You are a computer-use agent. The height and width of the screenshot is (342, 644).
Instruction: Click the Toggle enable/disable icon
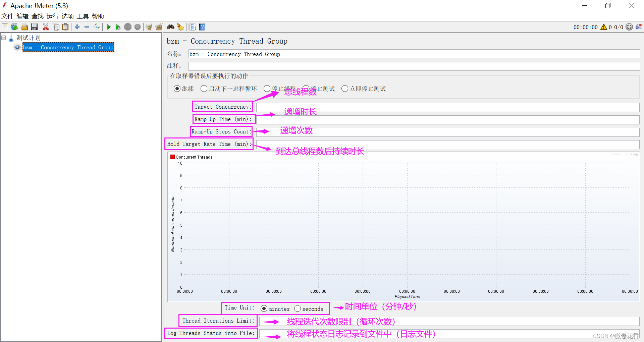[97, 27]
